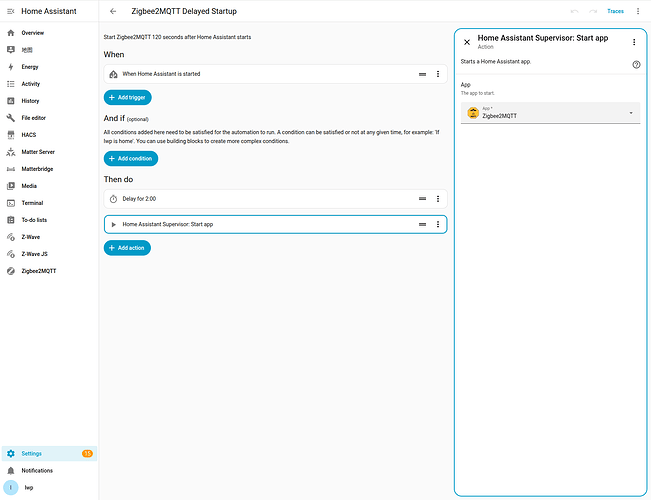Select the Delay for 2:00 action row
The image size is (651, 500).
275,199
